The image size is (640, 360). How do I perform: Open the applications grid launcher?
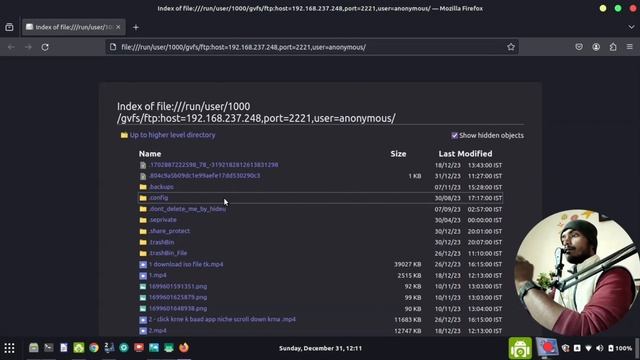click(x=9, y=348)
